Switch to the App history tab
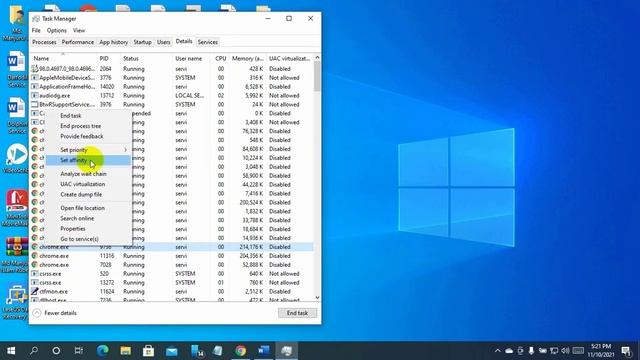The image size is (640, 360). click(x=113, y=42)
